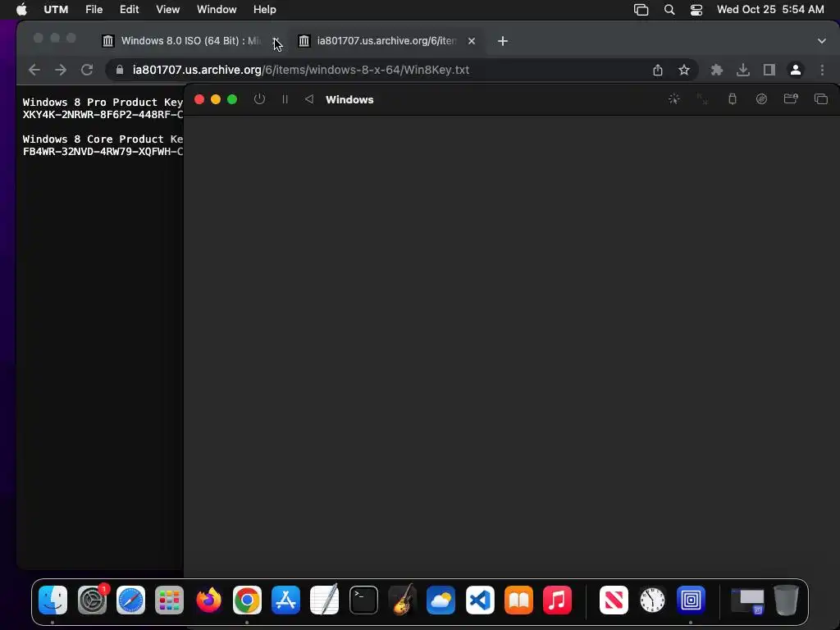Click the Stage Manager icon in the menu bar

[641, 9]
